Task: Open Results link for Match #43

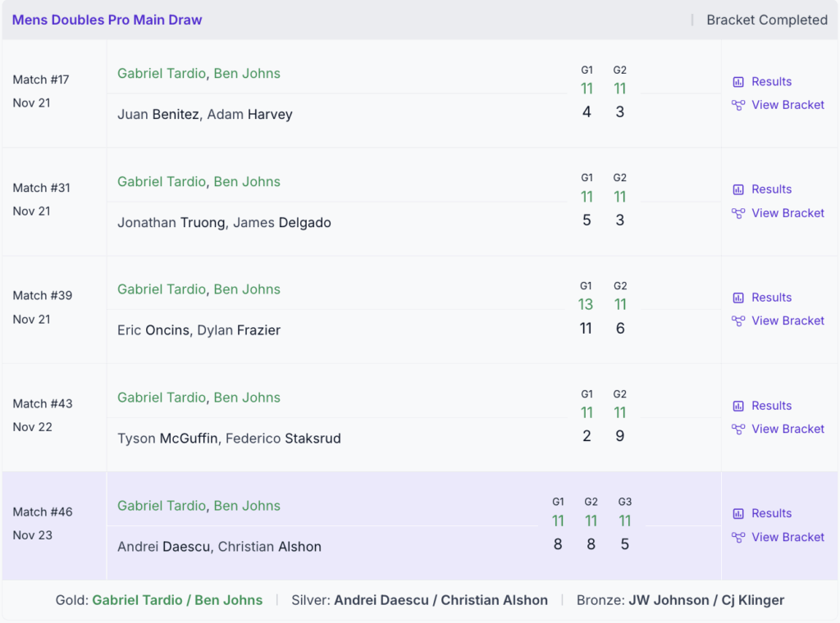Action: tap(771, 406)
